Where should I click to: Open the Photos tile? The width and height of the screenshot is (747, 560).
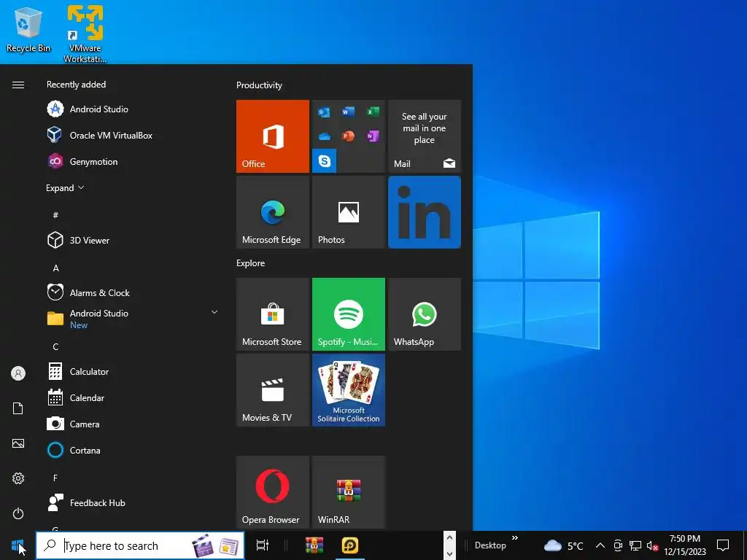pos(348,212)
